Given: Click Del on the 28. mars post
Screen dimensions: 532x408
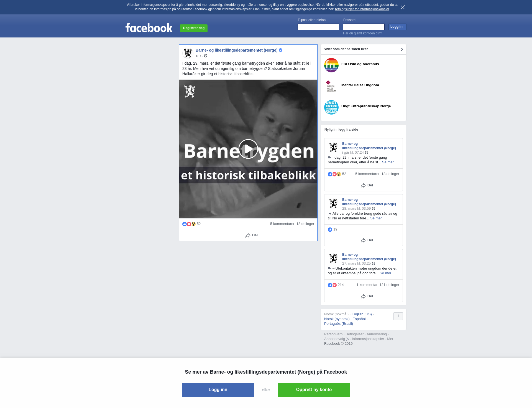Looking at the screenshot, I should click(x=367, y=240).
